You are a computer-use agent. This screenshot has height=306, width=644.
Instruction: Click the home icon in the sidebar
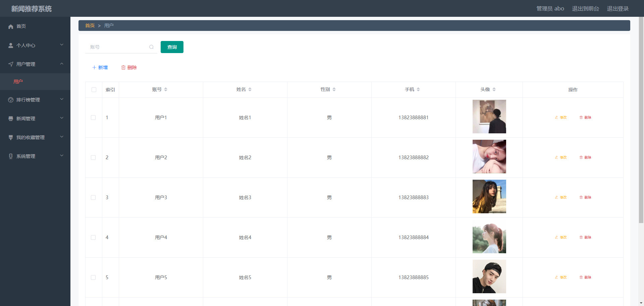[x=11, y=27]
